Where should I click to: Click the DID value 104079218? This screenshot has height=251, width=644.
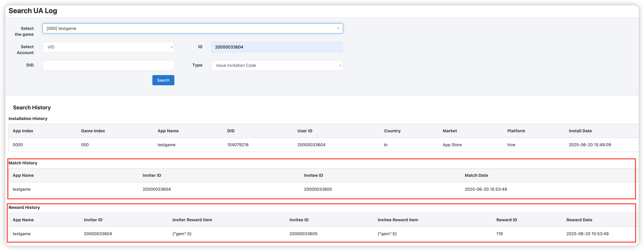[x=238, y=145]
